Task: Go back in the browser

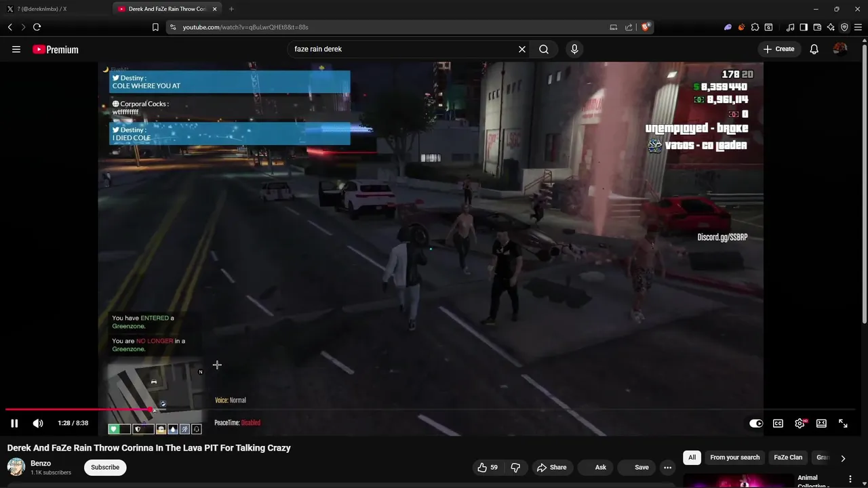Action: coord(10,27)
